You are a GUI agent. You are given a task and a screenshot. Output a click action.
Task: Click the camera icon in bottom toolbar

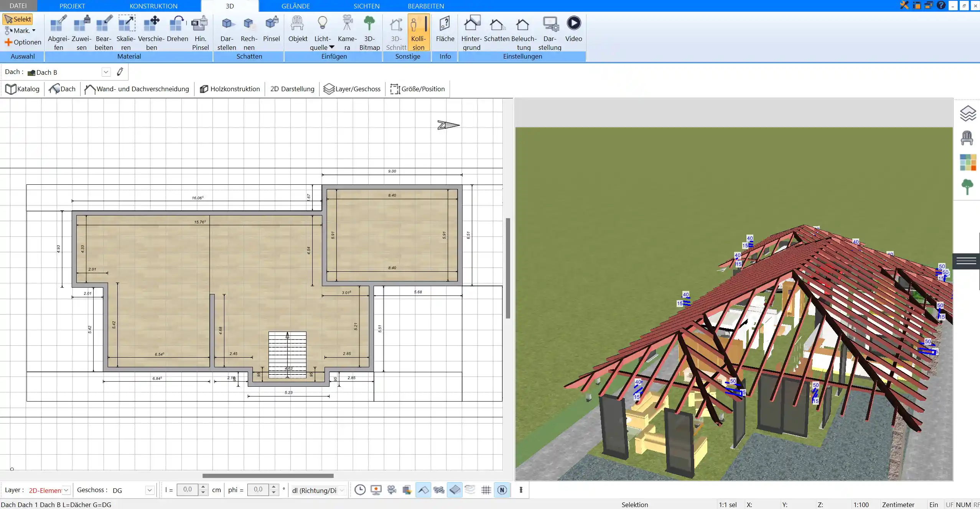(392, 489)
